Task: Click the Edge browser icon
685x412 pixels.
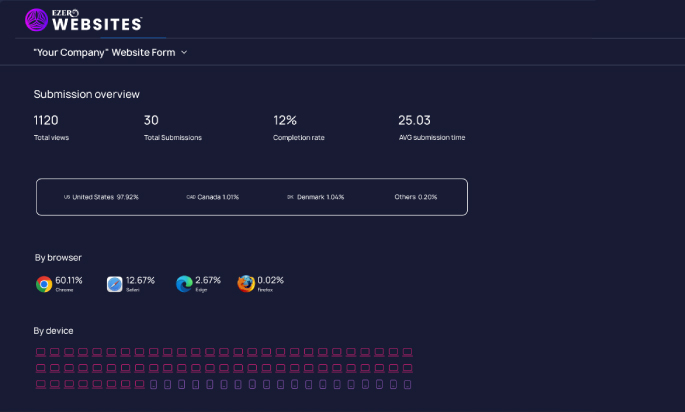Action: [184, 284]
